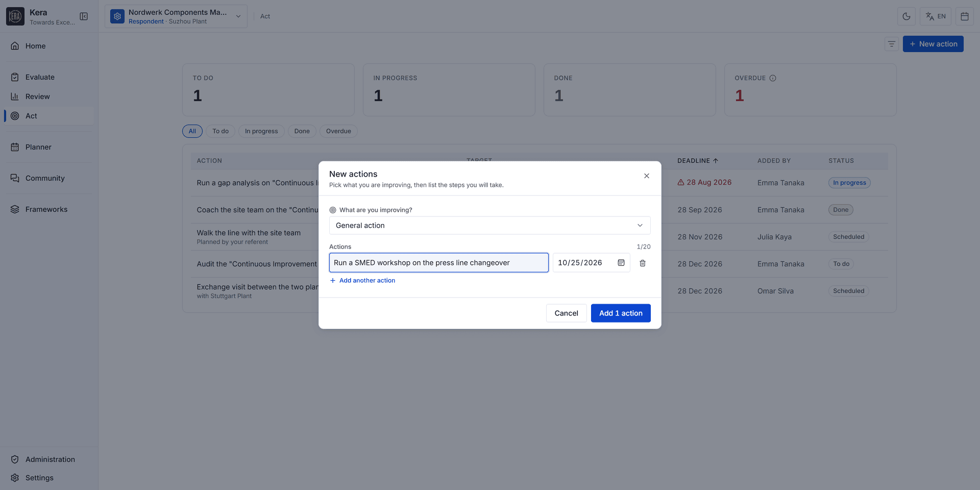Viewport: 980px width, 490px height.
Task: Click the Add 1 action button
Action: pos(621,313)
